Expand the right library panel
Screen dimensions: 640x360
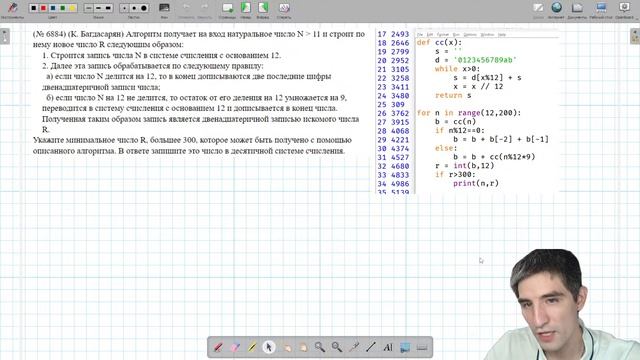635,36
